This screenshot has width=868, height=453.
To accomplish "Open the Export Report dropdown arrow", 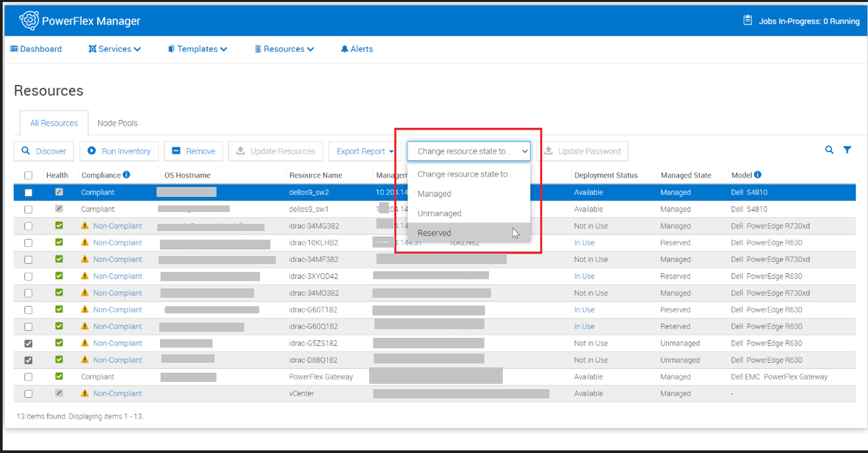I will 392,151.
